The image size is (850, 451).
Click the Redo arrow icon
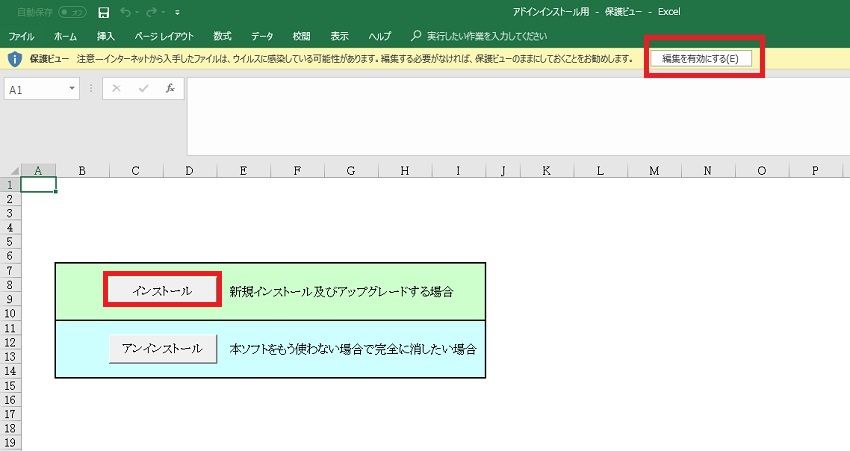[x=152, y=13]
